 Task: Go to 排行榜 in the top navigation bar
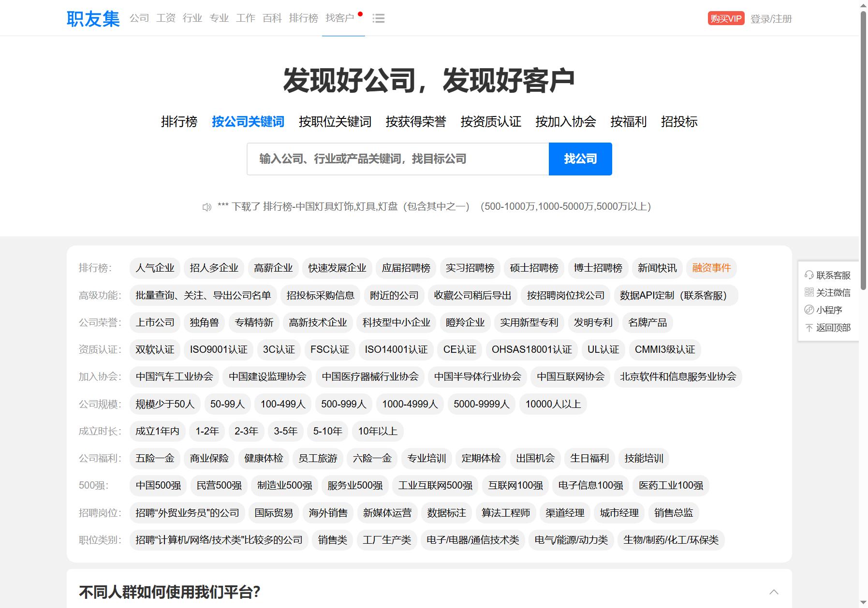click(304, 18)
